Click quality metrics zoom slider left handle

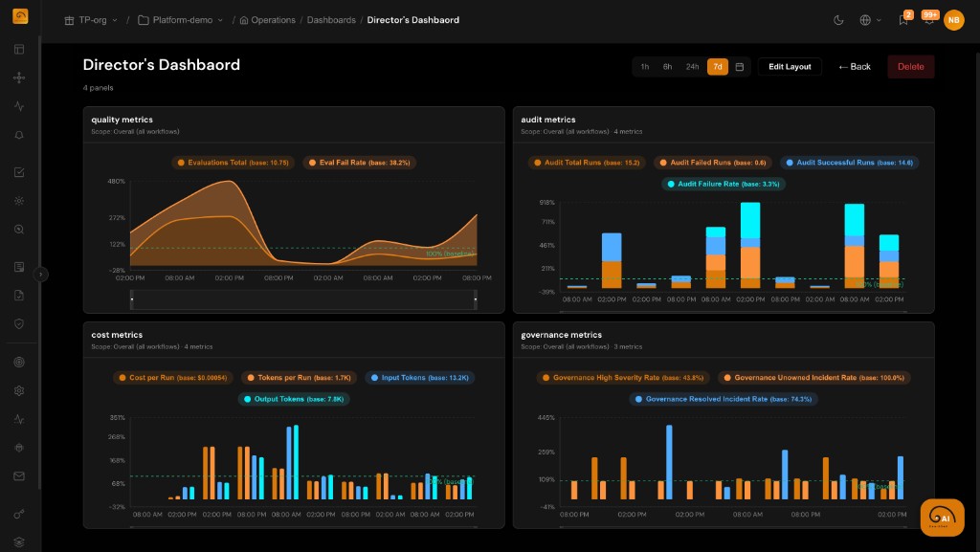coord(132,299)
